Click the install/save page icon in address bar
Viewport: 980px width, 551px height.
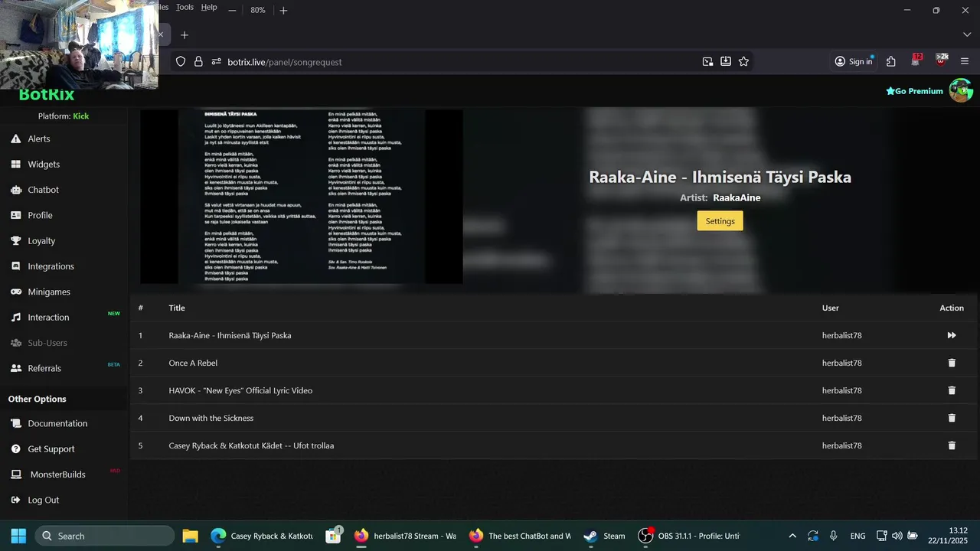[x=726, y=62]
